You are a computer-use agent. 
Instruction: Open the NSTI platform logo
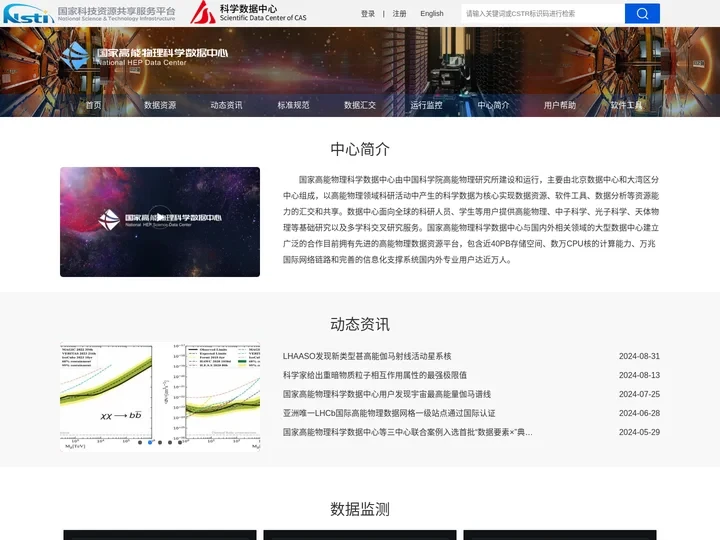(x=89, y=13)
